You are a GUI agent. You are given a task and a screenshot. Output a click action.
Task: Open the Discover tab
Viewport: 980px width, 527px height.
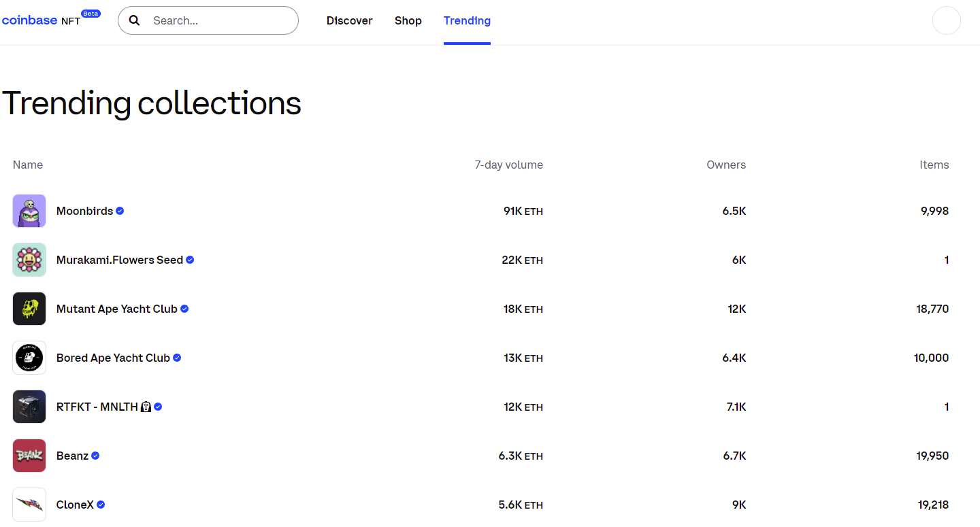click(x=349, y=20)
